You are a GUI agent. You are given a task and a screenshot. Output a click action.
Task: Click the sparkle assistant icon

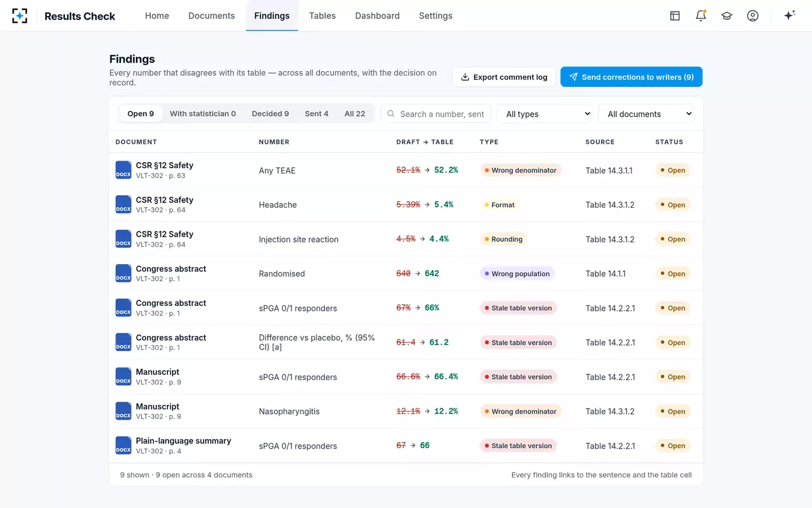(789, 15)
